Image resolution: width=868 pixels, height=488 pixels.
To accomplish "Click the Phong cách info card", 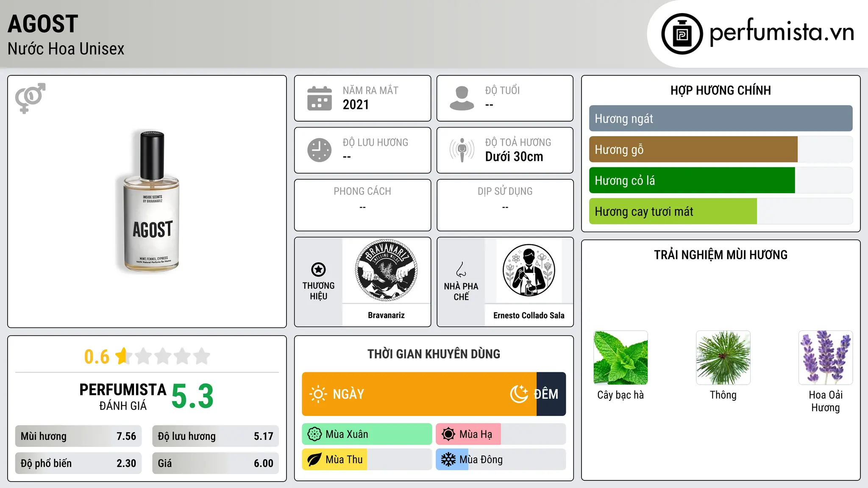I will coord(362,205).
